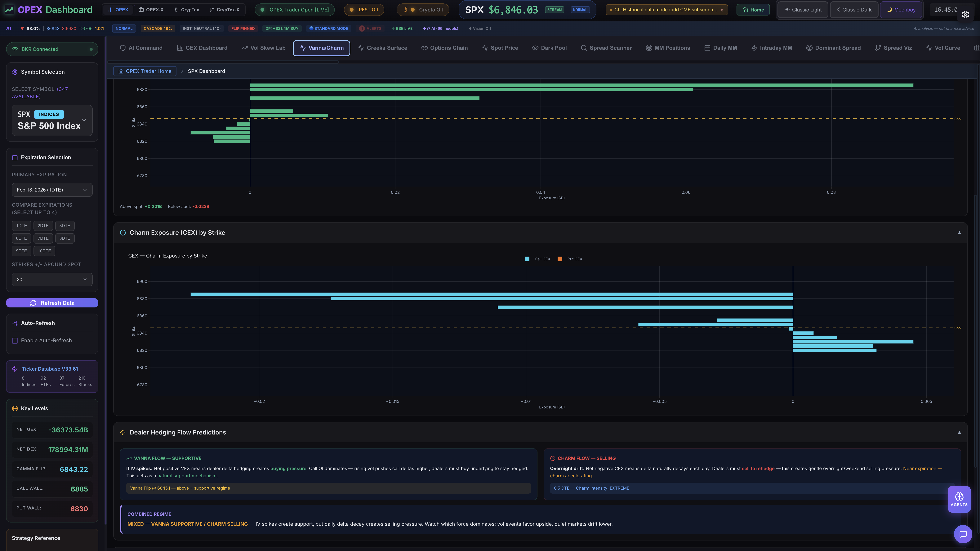This screenshot has width=980, height=551.
Task: Open the GEX Dashboard panel
Action: [x=202, y=48]
